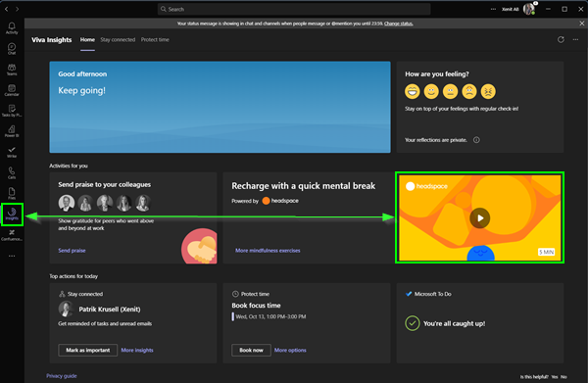Click the Book focus time heading
Viewport: 588px width, 383px height.
tap(256, 306)
